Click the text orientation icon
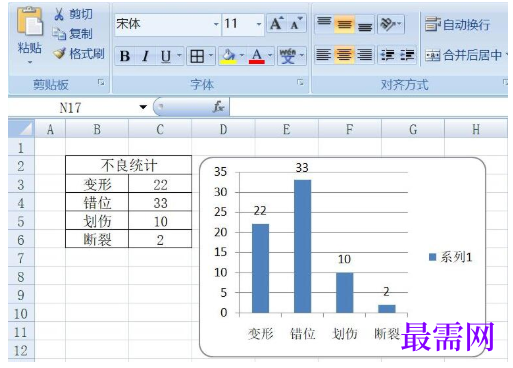513x368 pixels. click(388, 24)
